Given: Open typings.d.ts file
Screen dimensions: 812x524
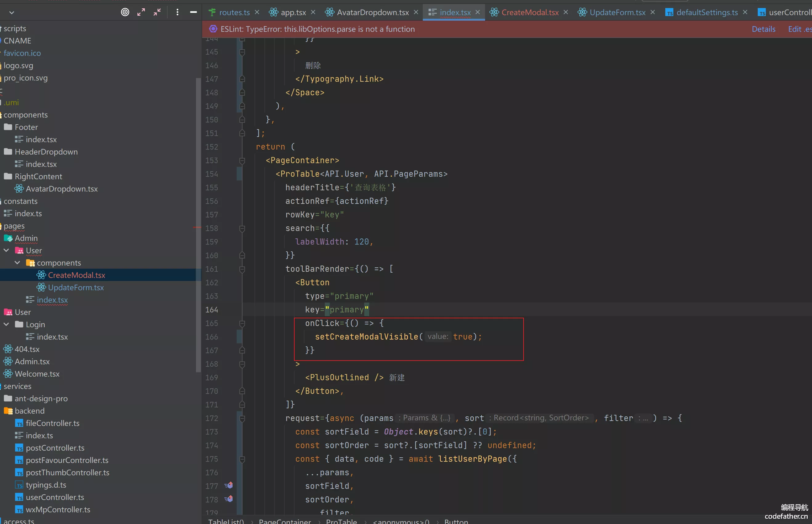Looking at the screenshot, I should click(46, 485).
